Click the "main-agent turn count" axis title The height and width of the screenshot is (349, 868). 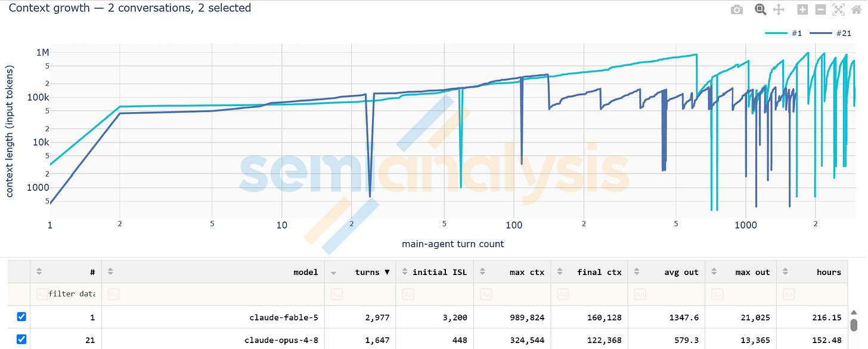click(453, 244)
